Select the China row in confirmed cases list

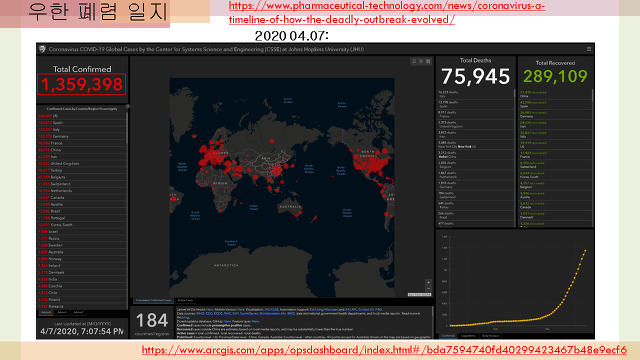pyautogui.click(x=82, y=150)
